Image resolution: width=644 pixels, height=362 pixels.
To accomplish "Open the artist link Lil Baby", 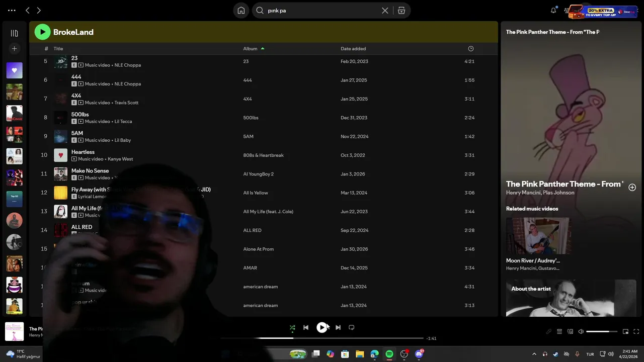I will (122, 140).
